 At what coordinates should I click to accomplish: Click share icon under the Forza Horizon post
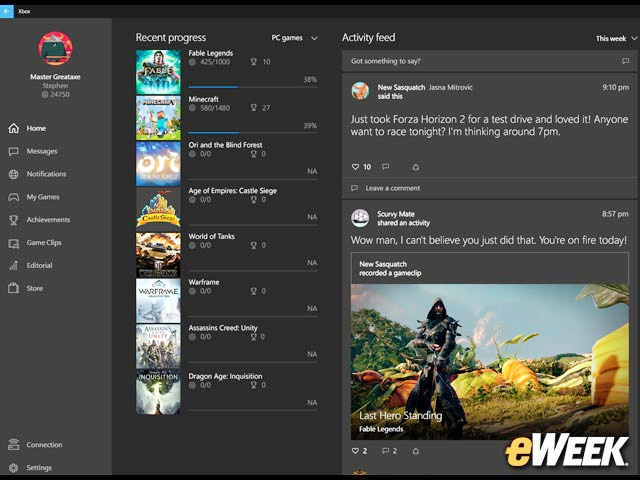416,167
